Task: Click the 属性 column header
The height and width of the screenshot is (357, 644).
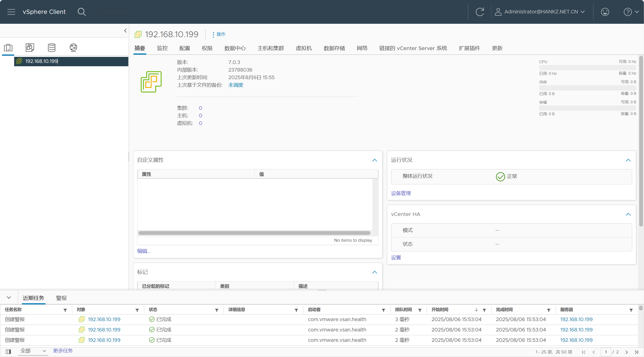Action: 196,174
